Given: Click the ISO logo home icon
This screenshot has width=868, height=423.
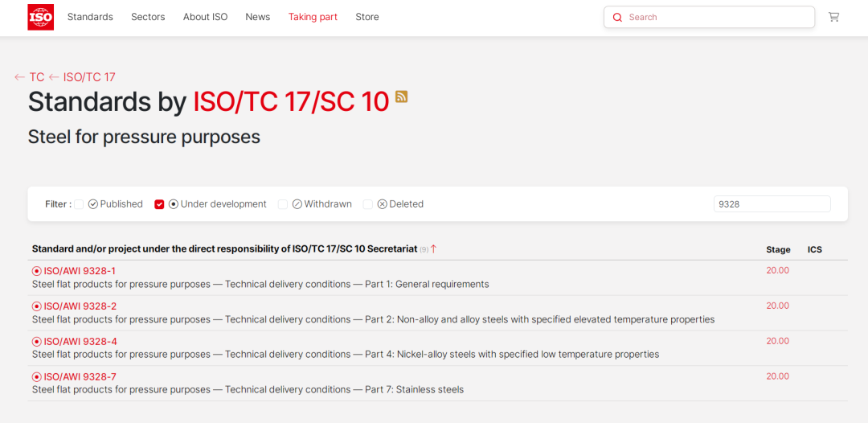Looking at the screenshot, I should pyautogui.click(x=40, y=17).
